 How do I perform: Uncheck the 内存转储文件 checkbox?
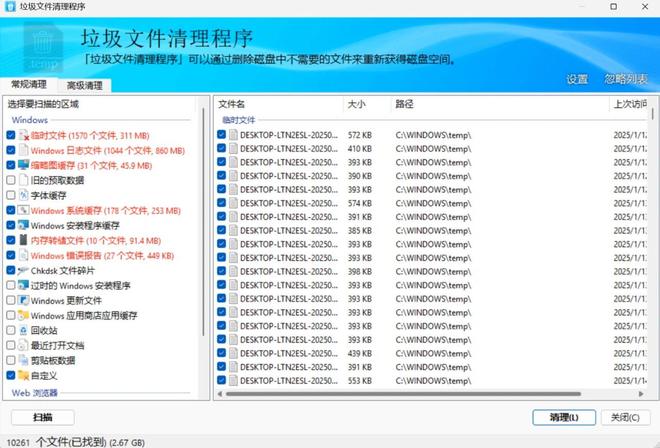(11, 240)
